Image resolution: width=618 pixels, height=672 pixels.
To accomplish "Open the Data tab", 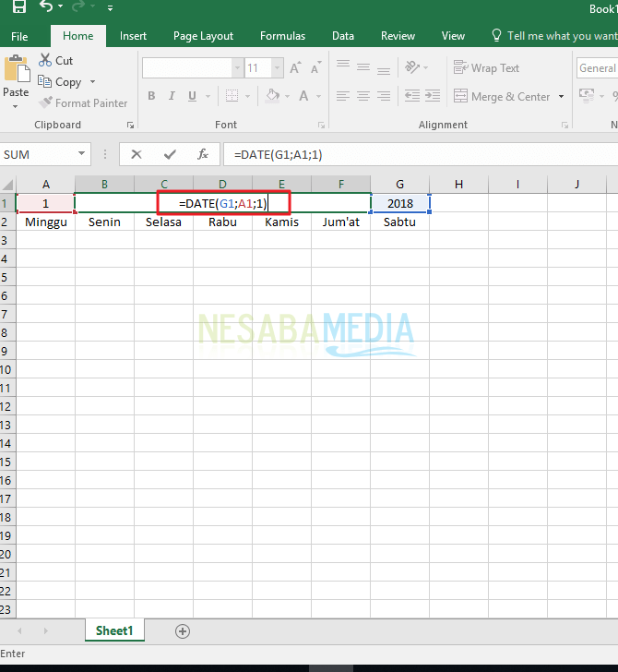I will tap(343, 36).
